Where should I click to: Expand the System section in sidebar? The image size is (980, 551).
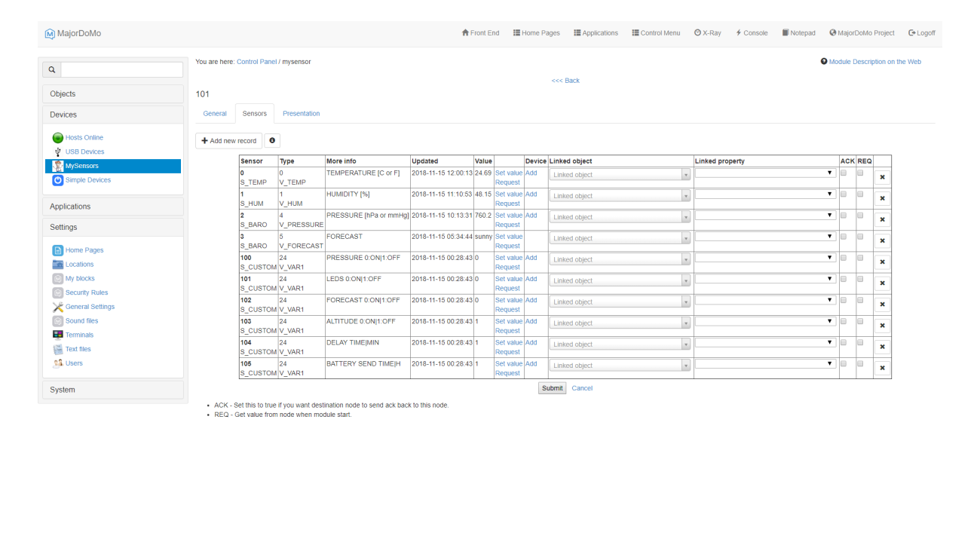click(x=63, y=390)
